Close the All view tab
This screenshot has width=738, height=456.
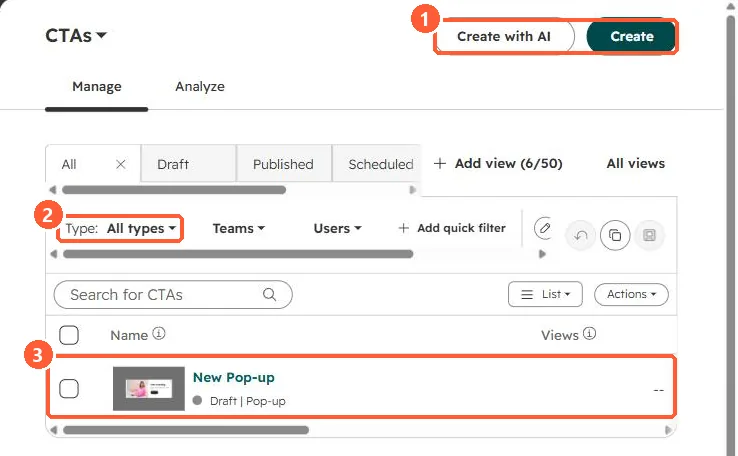coord(120,164)
